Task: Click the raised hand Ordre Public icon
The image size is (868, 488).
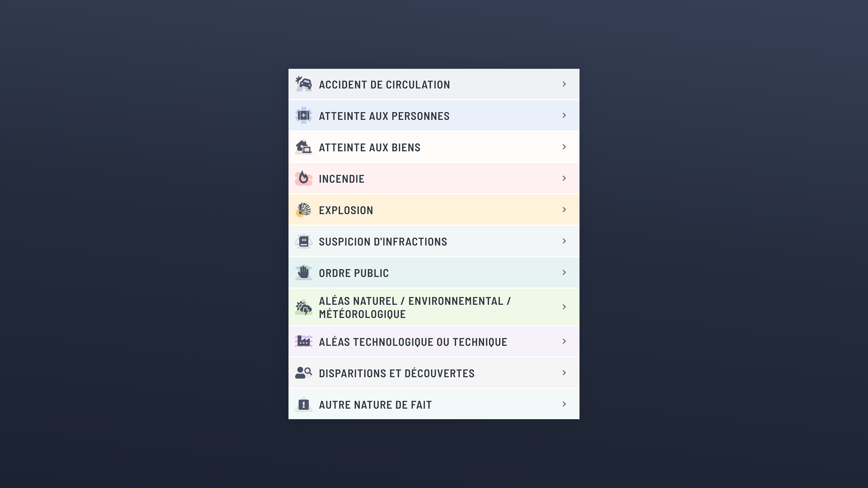Action: 304,272
